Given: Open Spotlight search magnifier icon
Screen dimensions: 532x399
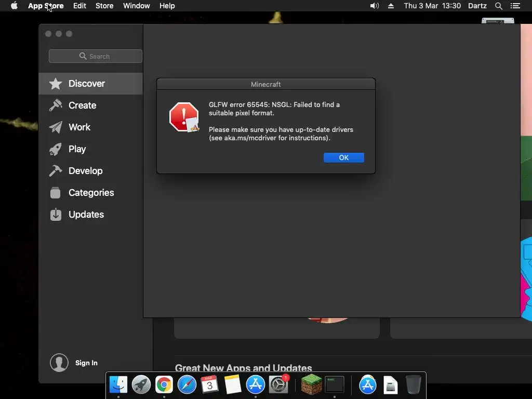Looking at the screenshot, I should 498,6.
